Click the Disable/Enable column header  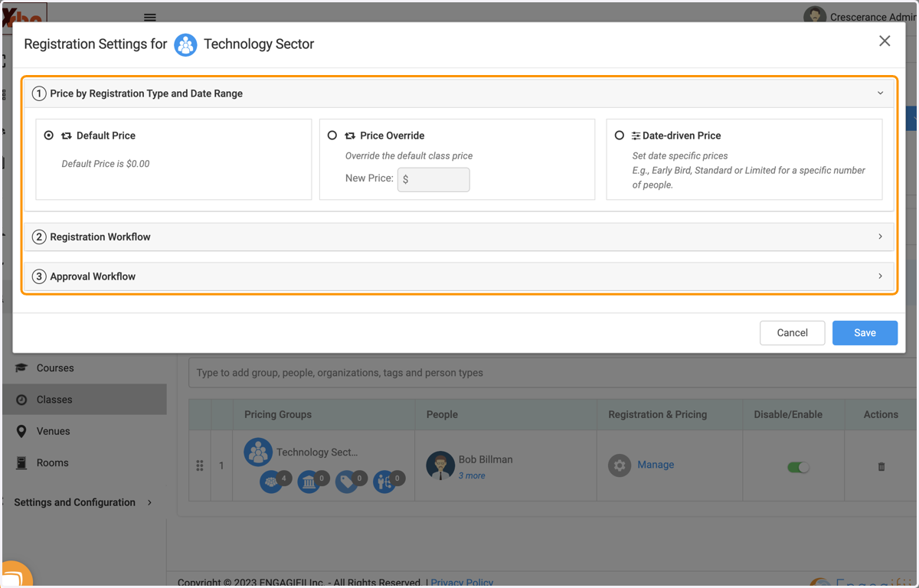[x=788, y=414]
